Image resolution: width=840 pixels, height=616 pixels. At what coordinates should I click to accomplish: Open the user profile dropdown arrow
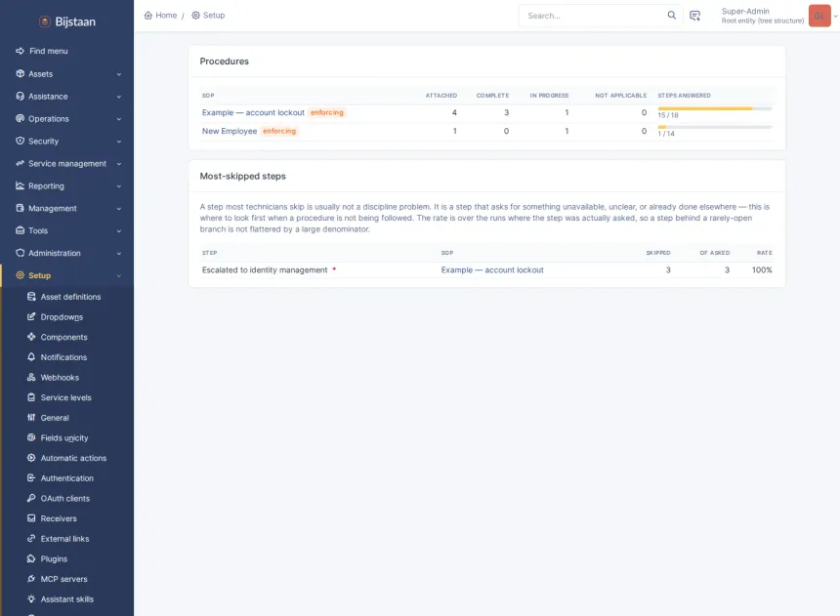[x=835, y=16]
